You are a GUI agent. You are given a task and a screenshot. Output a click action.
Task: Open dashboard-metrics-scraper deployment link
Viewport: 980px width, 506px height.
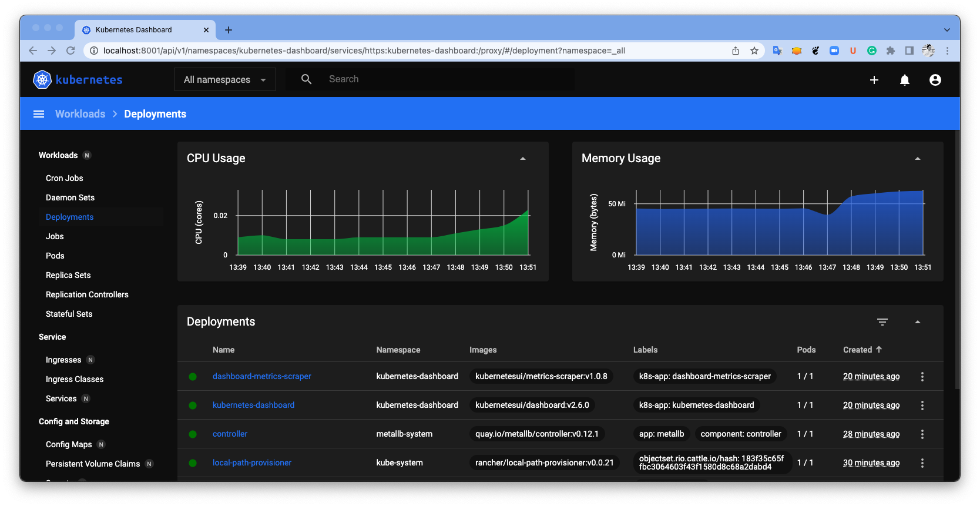click(x=262, y=376)
